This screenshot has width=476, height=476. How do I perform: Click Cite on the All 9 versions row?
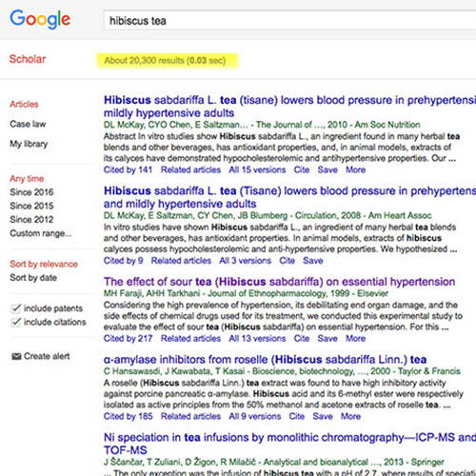coord(297,416)
